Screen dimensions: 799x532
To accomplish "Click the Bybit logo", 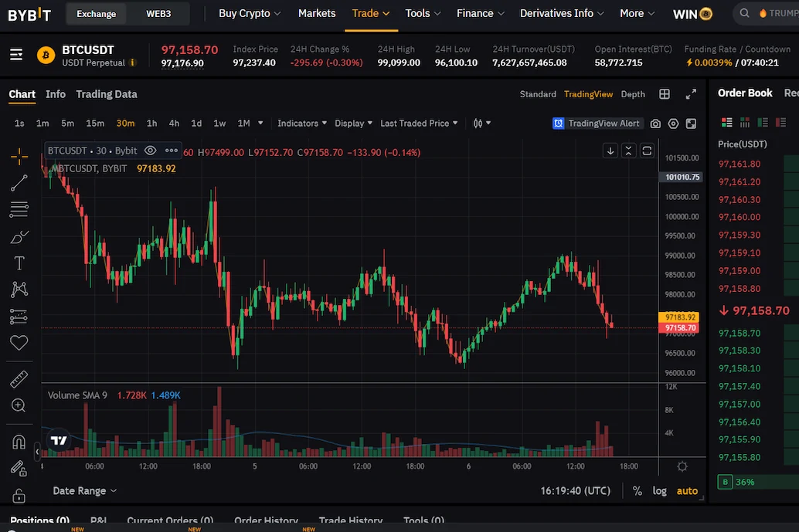I will [29, 14].
